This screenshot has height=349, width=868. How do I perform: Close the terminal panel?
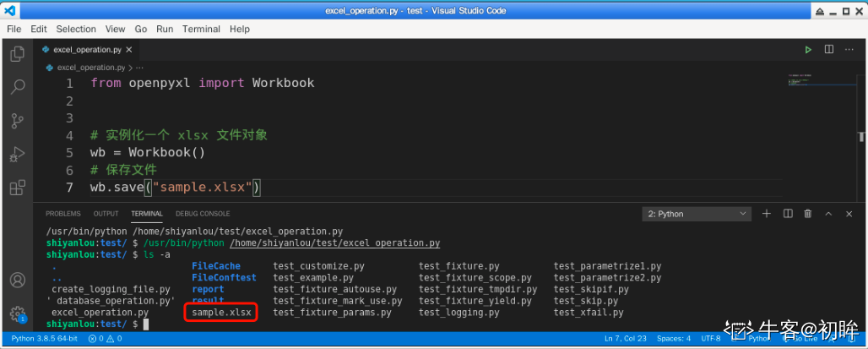point(849,214)
